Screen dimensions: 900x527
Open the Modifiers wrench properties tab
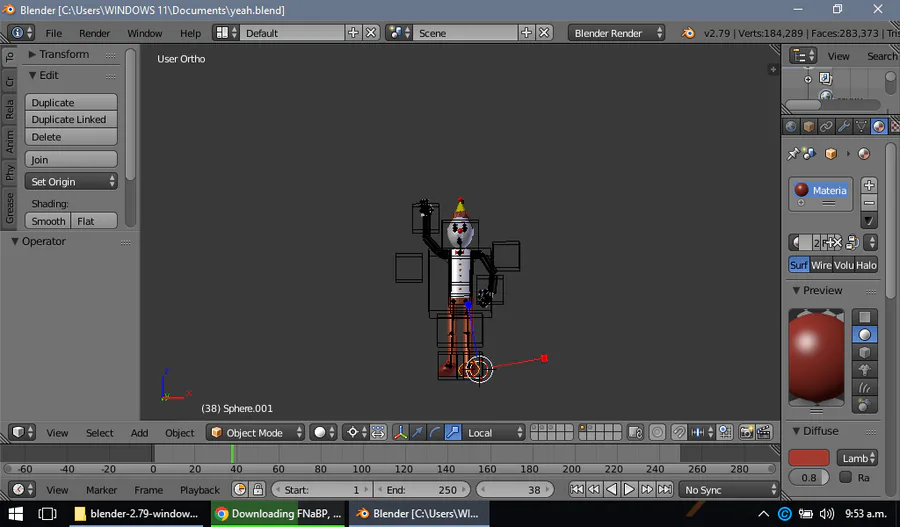point(844,126)
